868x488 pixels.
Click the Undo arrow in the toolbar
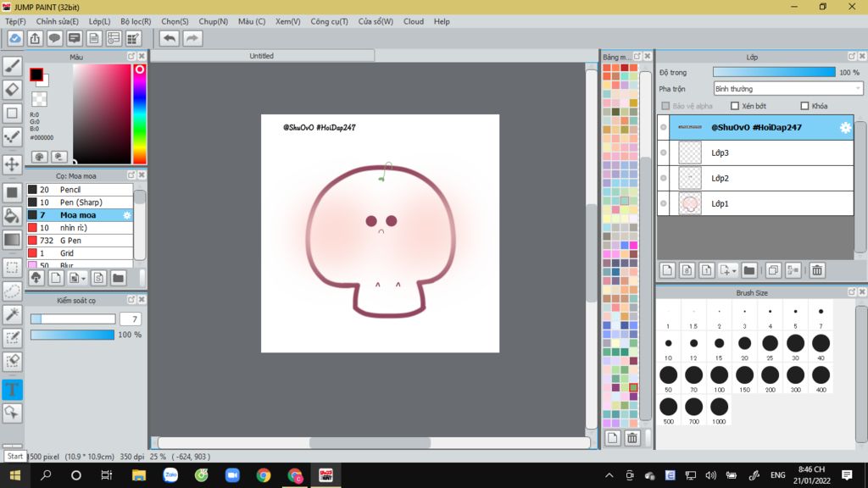tap(170, 38)
